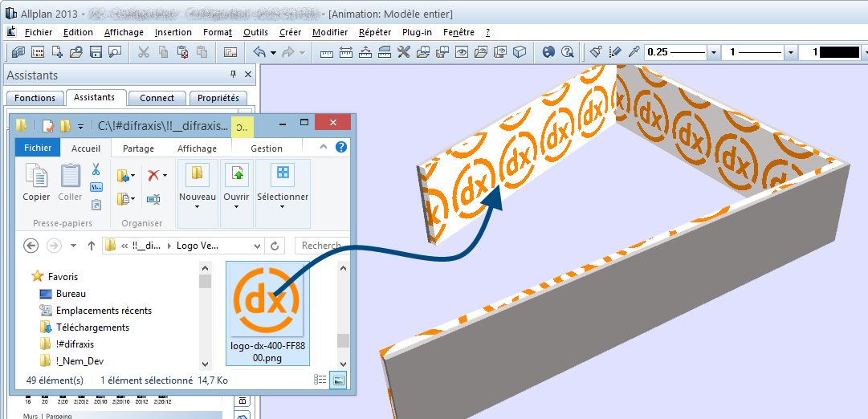Viewport: 868px width, 419px height.
Task: Click the Open project folder icon in Allplan toolbar
Action: pyautogui.click(x=75, y=53)
